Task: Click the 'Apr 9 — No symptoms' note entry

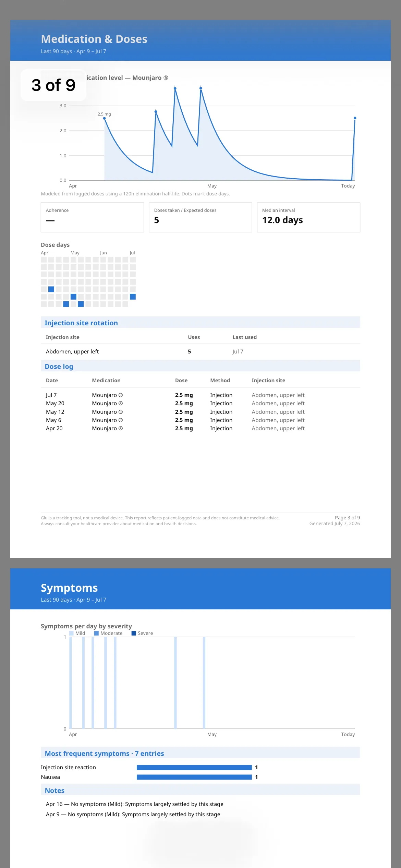Action: tap(133, 814)
